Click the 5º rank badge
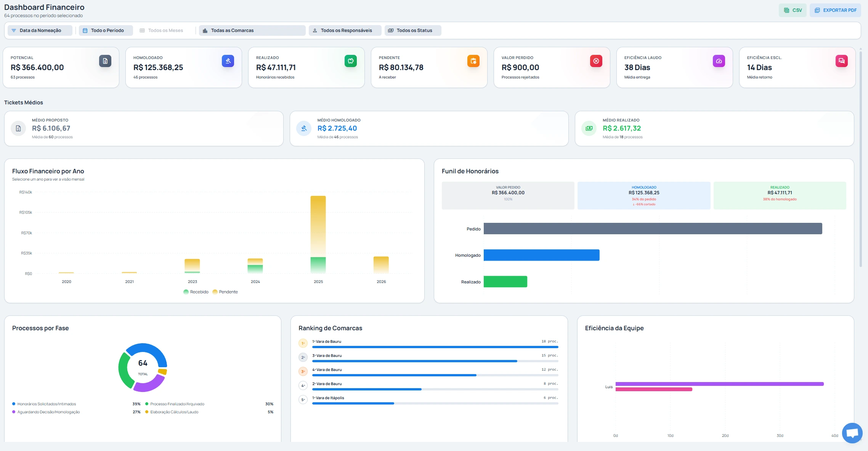This screenshot has height=451, width=868. click(x=303, y=400)
